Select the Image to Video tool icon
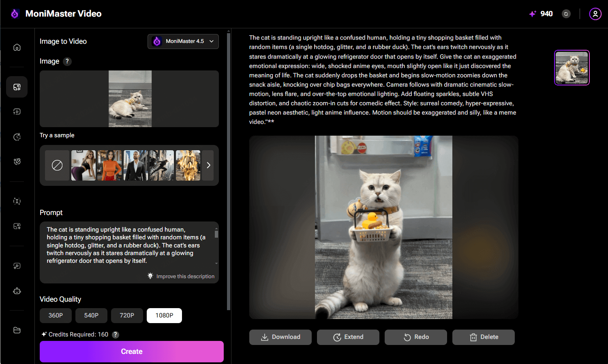The width and height of the screenshot is (608, 364). [x=17, y=87]
